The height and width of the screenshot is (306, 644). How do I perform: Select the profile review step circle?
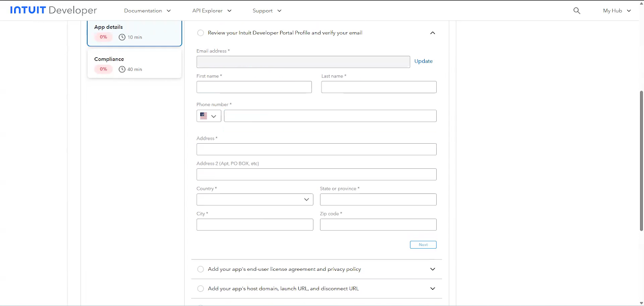coord(201,33)
